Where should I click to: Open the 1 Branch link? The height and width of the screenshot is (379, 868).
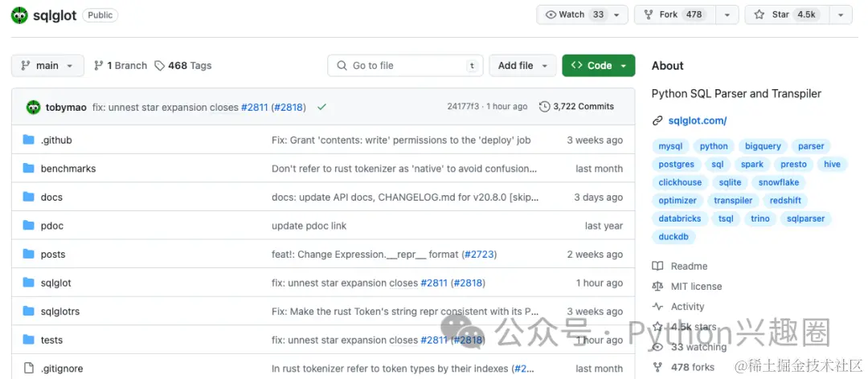[121, 65]
